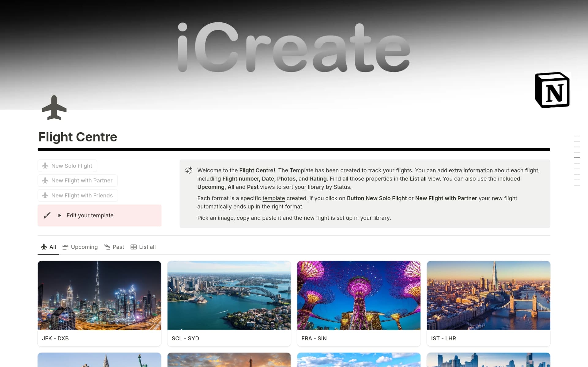Click the table icon next to List all

pyautogui.click(x=134, y=247)
